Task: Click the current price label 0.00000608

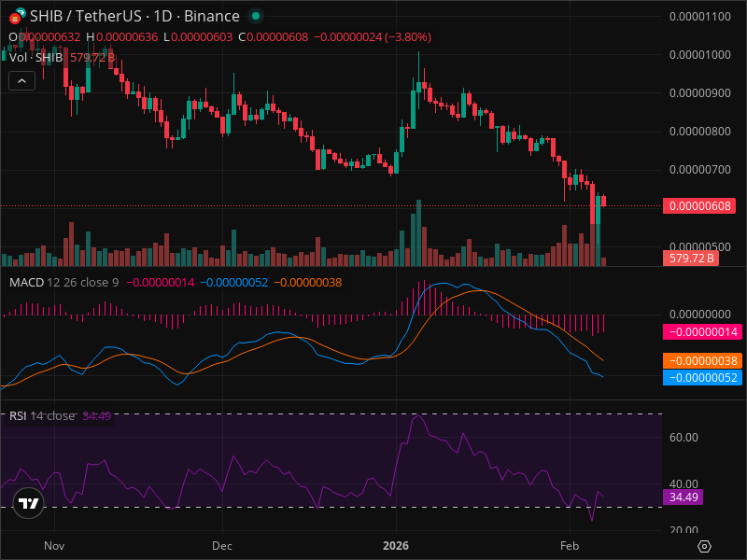Action: [x=699, y=206]
